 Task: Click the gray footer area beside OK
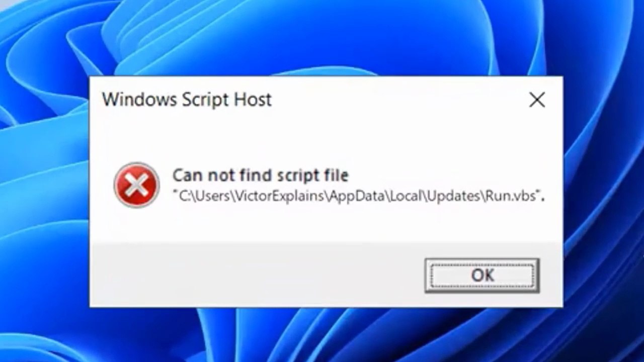257,275
